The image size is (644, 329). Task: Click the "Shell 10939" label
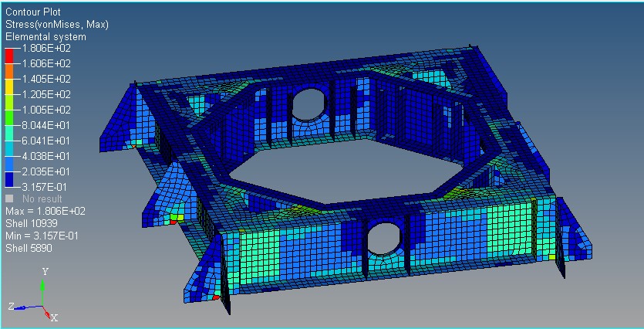[31, 223]
